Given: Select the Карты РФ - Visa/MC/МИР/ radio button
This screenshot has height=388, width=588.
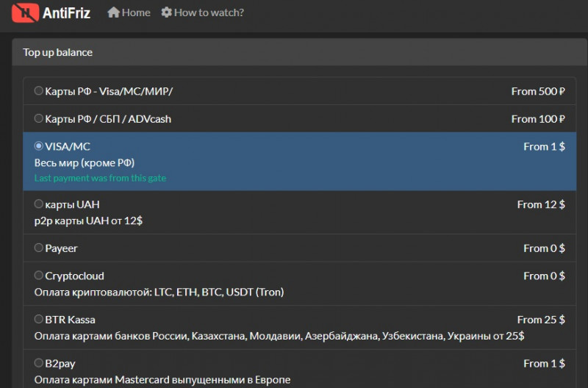Looking at the screenshot, I should click(39, 90).
